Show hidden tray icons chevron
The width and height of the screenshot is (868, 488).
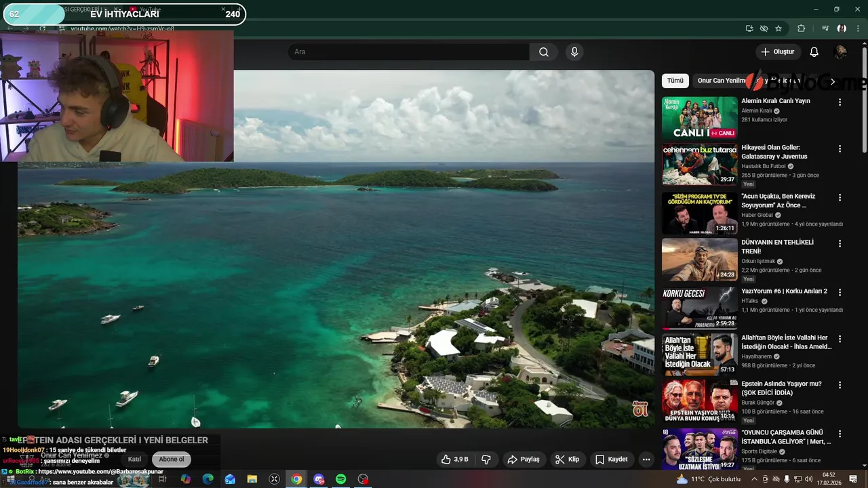point(754,479)
